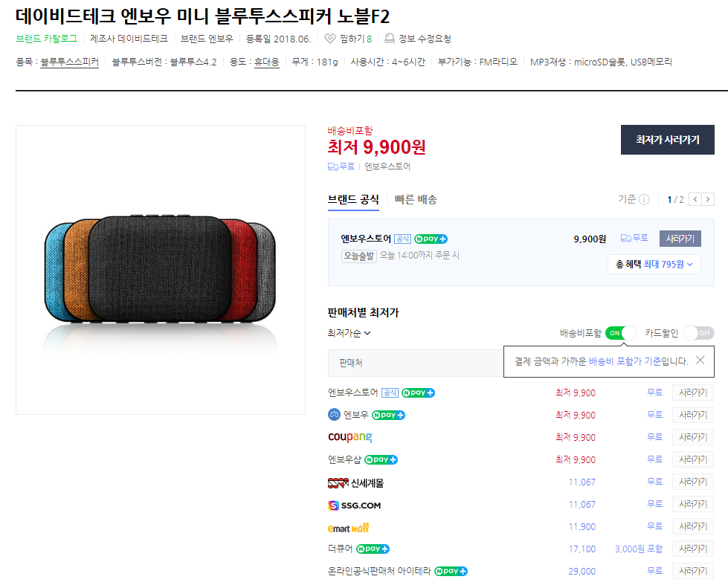728x588 pixels.
Task: Click the 제조사 데이비드테크 text
Action: (129, 39)
